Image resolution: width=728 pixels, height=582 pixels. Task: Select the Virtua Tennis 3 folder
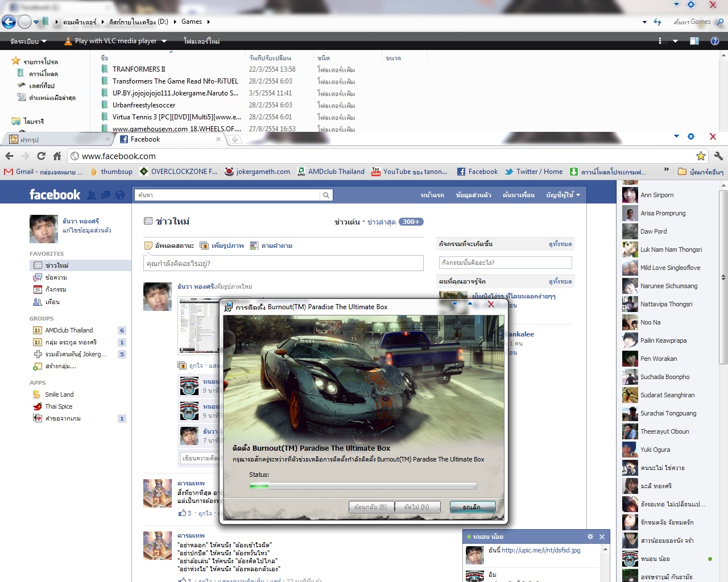(x=176, y=117)
